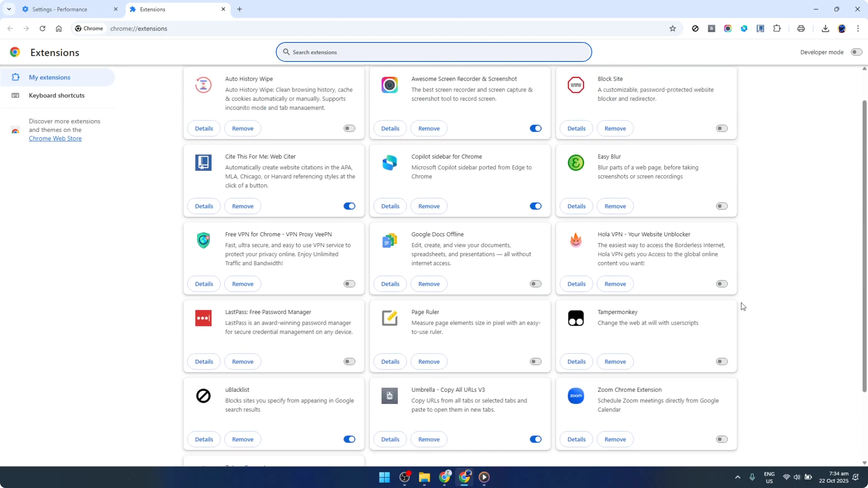Click the Google Docs Offline icon
The image size is (868, 488).
[389, 240]
